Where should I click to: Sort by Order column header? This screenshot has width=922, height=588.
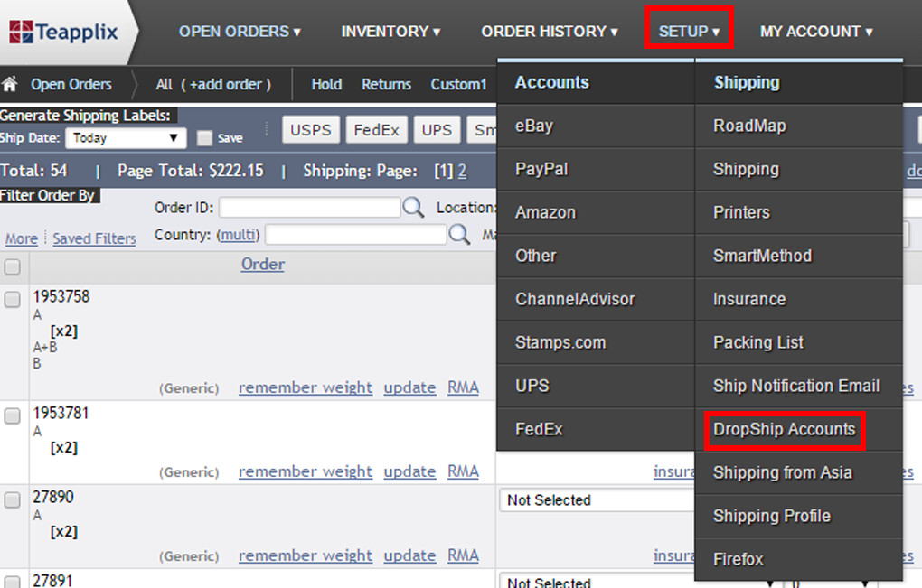tap(263, 265)
